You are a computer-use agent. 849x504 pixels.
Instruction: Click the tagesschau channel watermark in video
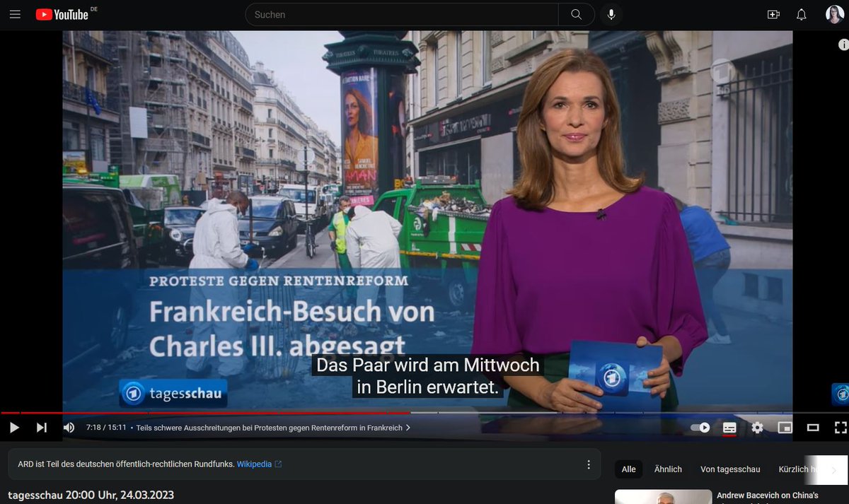pyautogui.click(x=841, y=394)
